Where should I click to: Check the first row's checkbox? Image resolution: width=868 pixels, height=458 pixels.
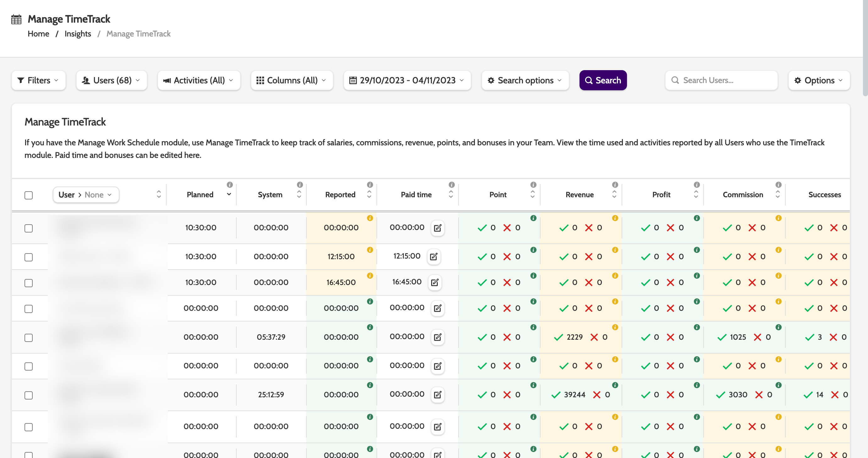coord(29,228)
